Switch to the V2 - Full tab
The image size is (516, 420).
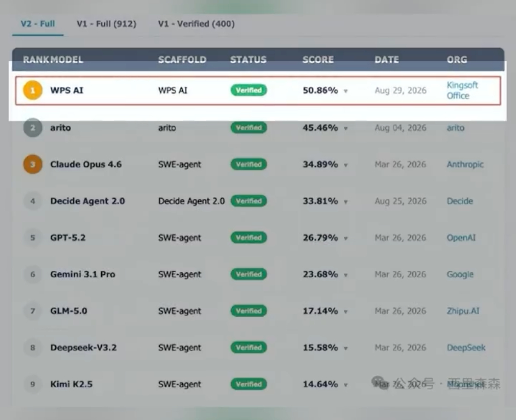pyautogui.click(x=38, y=24)
